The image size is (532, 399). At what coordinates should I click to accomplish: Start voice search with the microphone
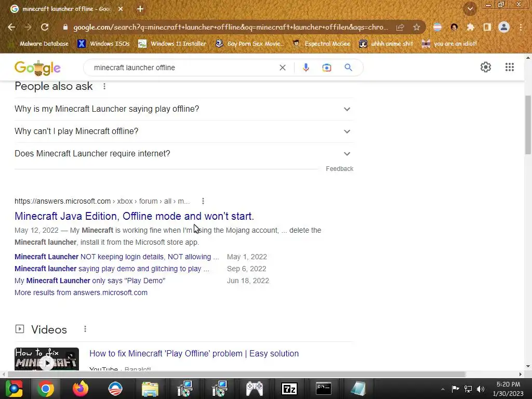[305, 68]
